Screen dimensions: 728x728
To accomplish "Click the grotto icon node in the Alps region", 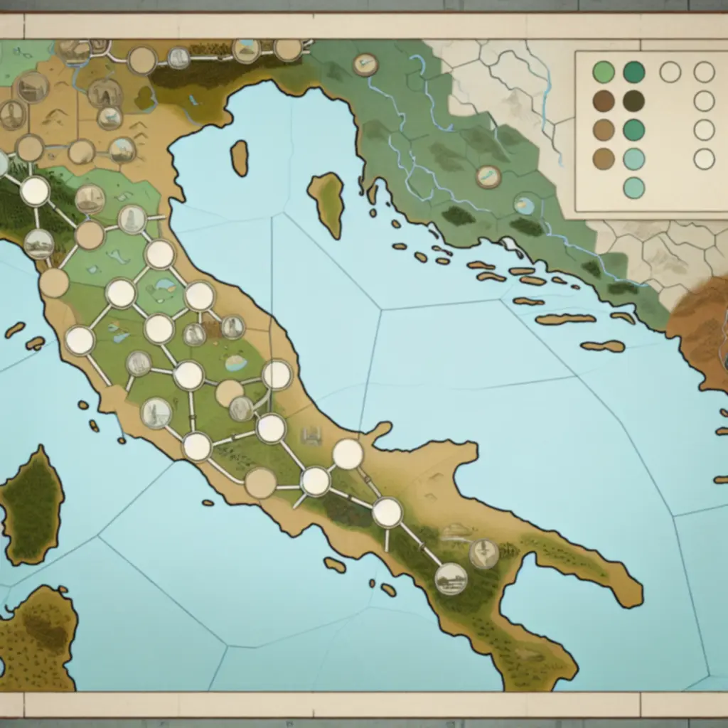I will [x=106, y=94].
